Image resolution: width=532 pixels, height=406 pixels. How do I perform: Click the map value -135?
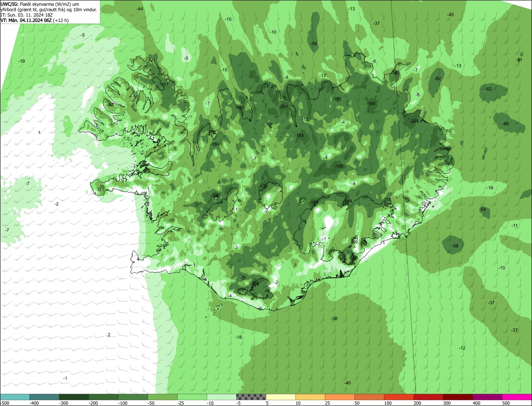click(264, 186)
